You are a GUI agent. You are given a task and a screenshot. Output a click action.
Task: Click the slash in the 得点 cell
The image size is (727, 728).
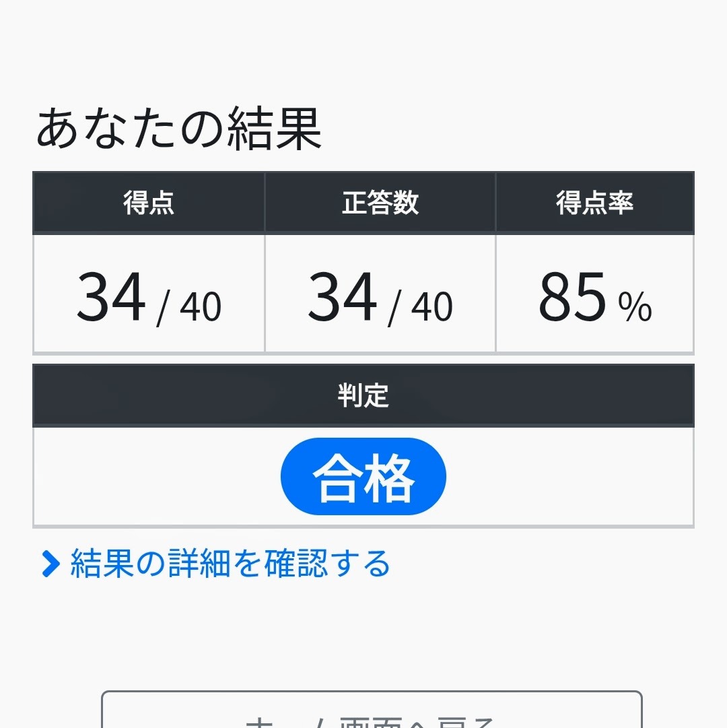tap(162, 307)
